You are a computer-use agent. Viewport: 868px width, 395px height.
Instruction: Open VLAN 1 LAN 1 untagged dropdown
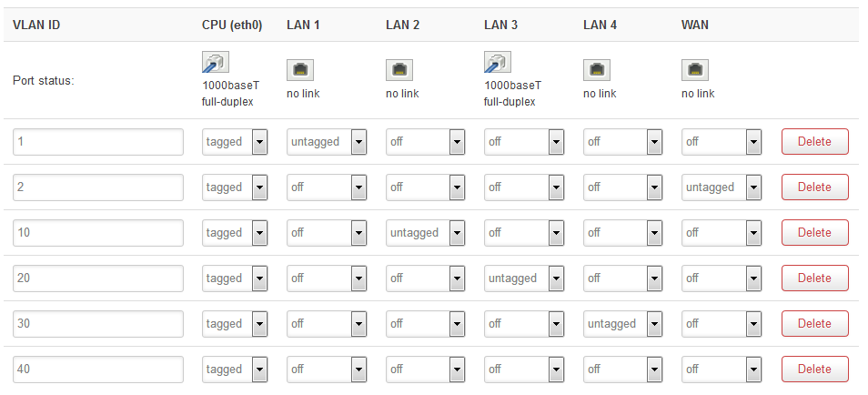coord(327,142)
